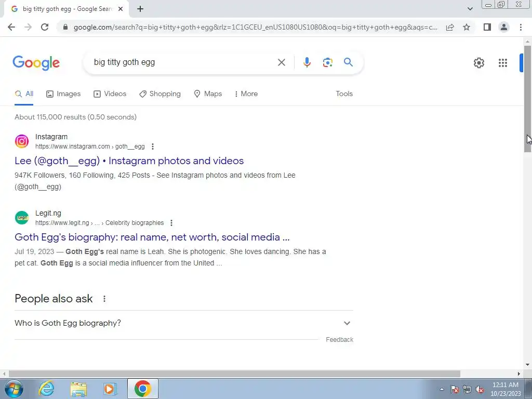Open the tab search dropdown arrow
532x399 pixels.
(470, 9)
